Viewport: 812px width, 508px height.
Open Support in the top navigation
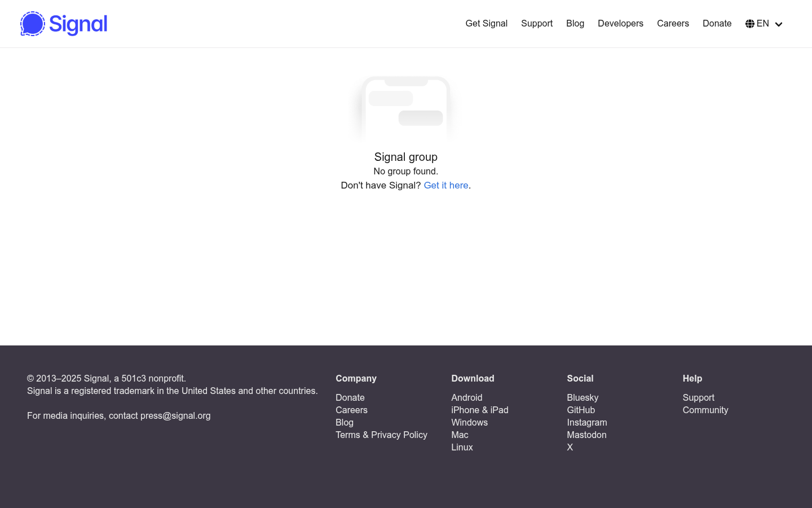pyautogui.click(x=537, y=24)
